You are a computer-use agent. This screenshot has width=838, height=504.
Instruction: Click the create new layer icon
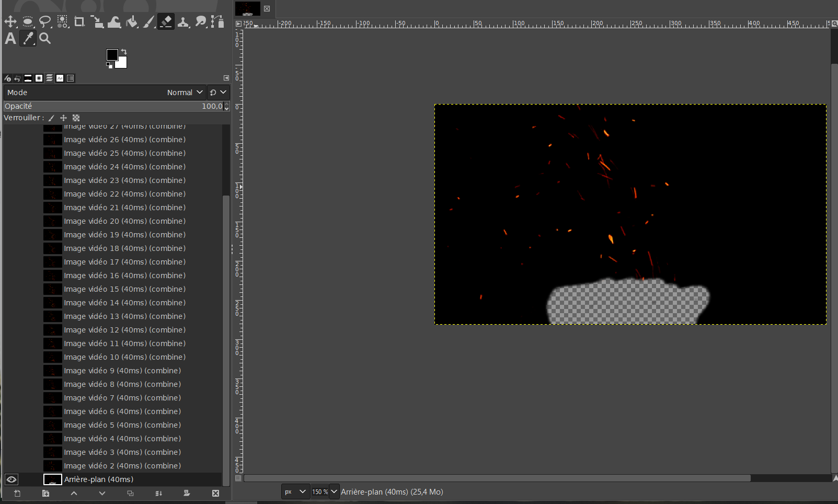pos(17,493)
